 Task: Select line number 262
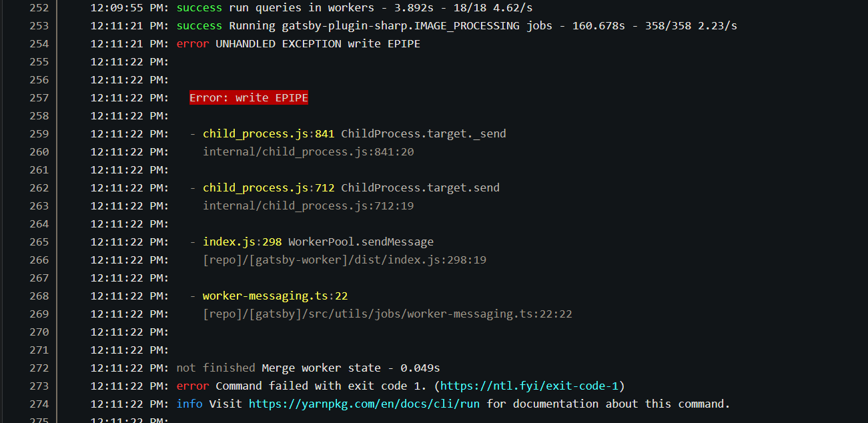39,188
